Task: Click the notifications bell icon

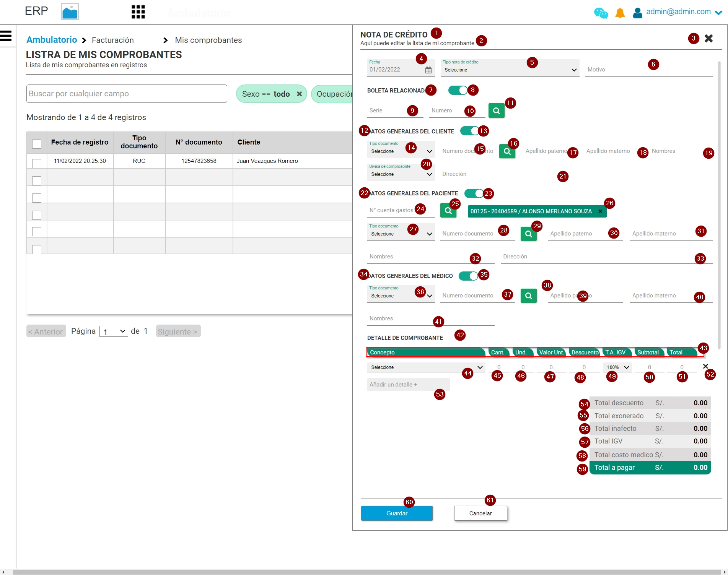Action: pyautogui.click(x=620, y=13)
